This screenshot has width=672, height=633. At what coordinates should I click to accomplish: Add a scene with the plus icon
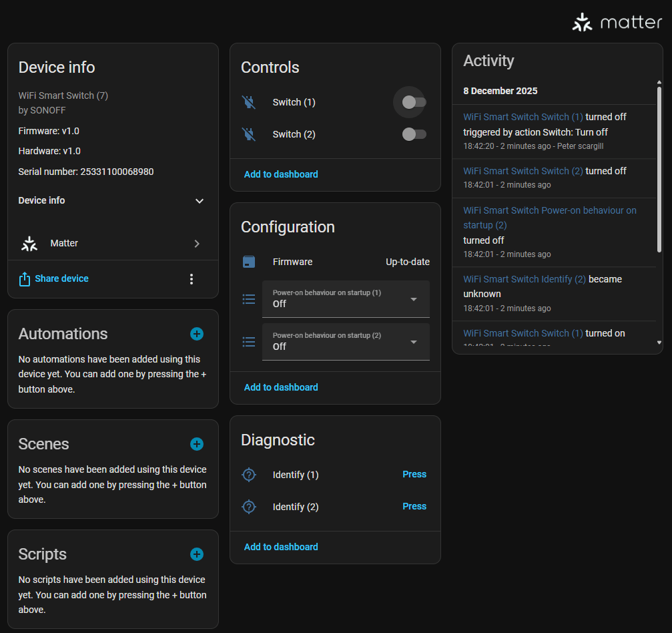click(x=197, y=444)
